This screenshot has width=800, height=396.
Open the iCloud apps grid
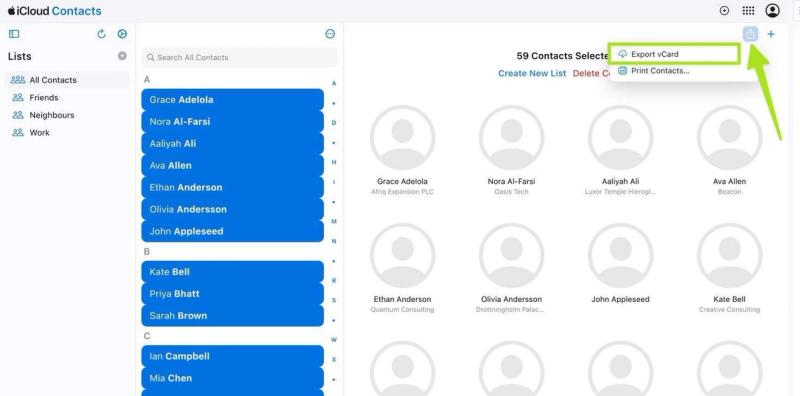[748, 11]
